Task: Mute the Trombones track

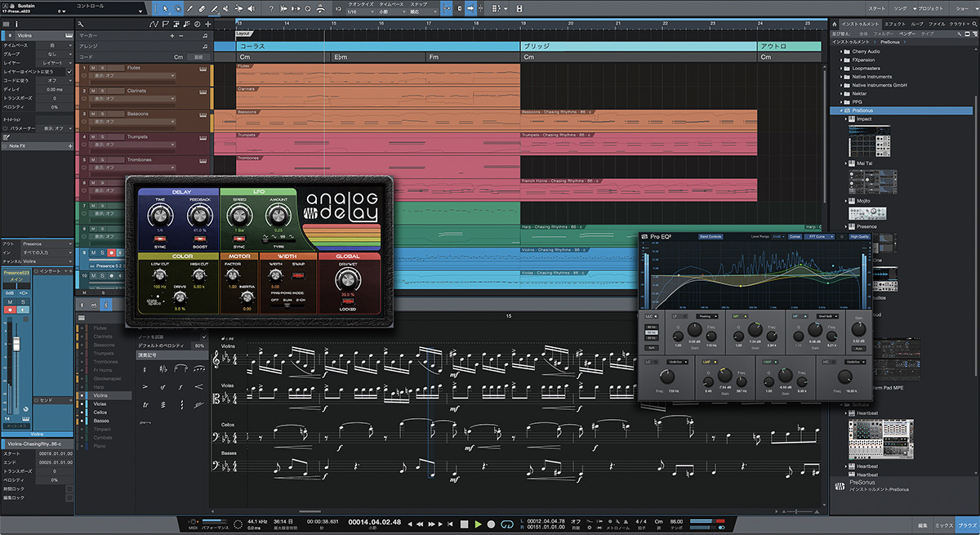Action: tap(91, 160)
